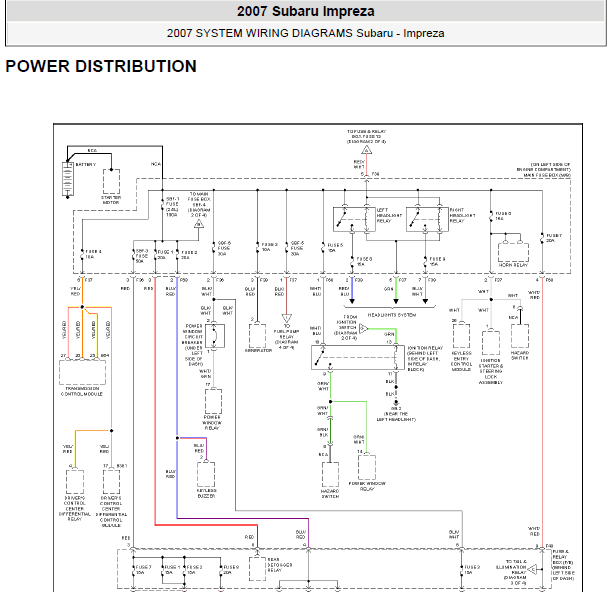
Task: Click the Horn Relay dashed box
Action: coord(513,252)
